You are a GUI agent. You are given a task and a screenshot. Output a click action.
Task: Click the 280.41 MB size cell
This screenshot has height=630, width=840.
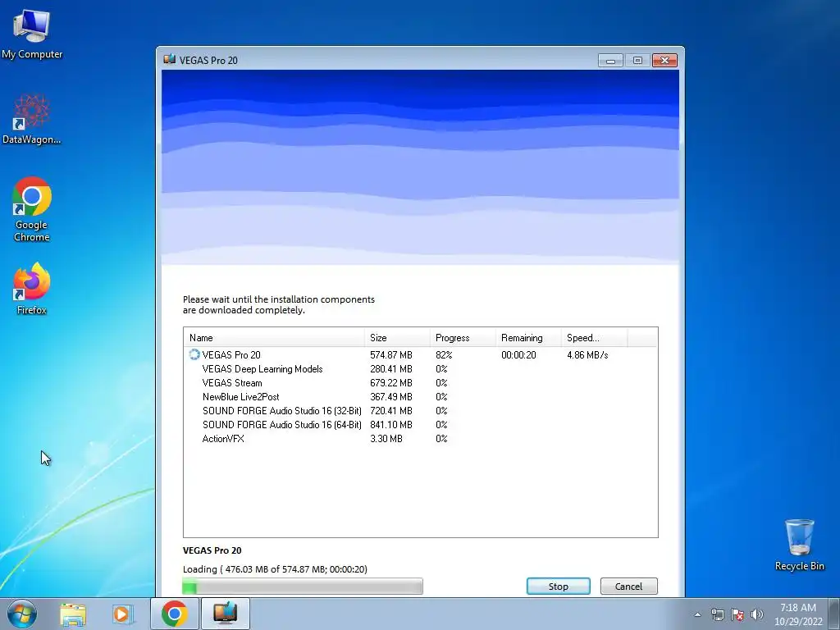391,368
